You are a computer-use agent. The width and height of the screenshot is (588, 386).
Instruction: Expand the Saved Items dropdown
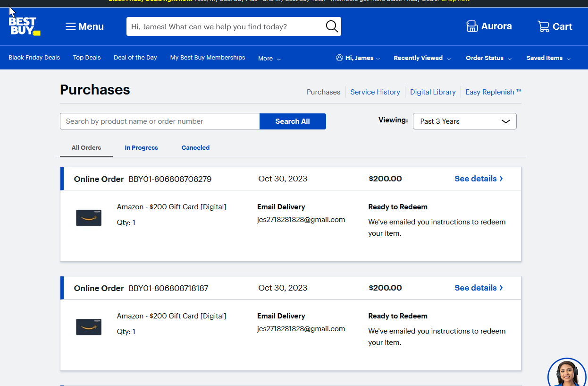coord(548,58)
